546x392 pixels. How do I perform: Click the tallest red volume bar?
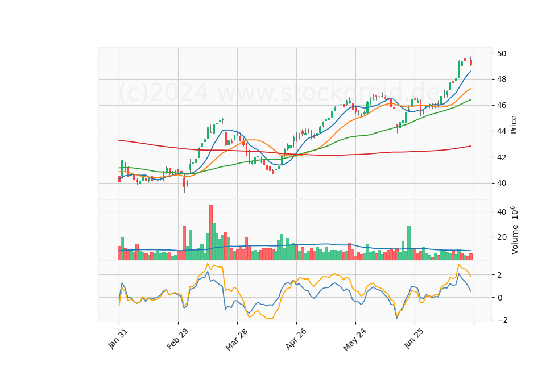(211, 233)
